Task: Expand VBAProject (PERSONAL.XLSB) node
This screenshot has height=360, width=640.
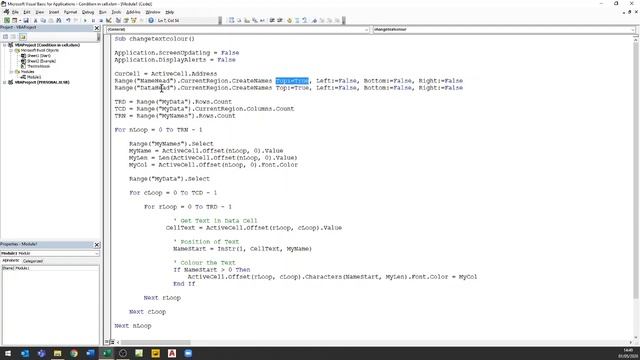Action: pos(4,82)
